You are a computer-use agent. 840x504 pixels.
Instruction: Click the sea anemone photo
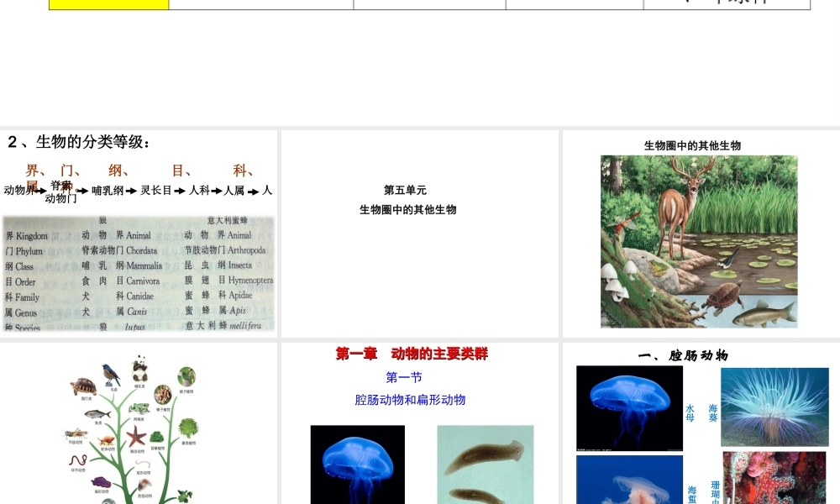(x=774, y=407)
